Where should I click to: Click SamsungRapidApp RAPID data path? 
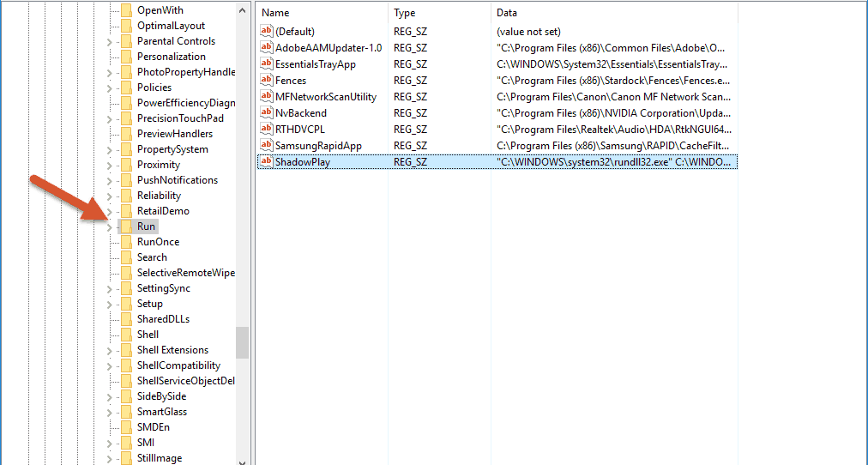613,146
